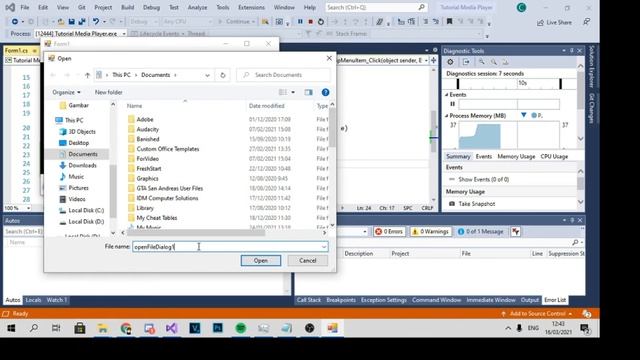
Task: Open the address bar previous locations dropdown
Action: pyautogui.click(x=207, y=75)
